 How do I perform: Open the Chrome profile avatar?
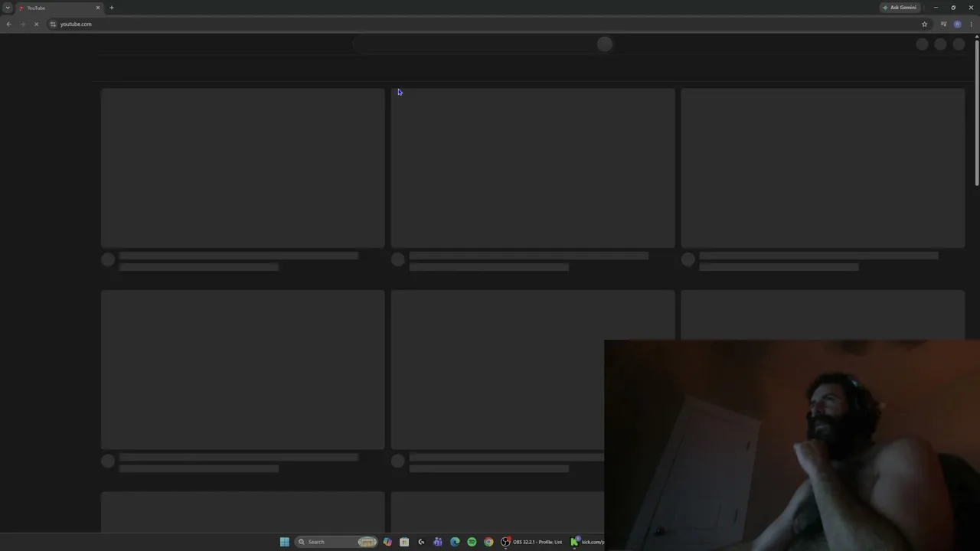click(957, 24)
